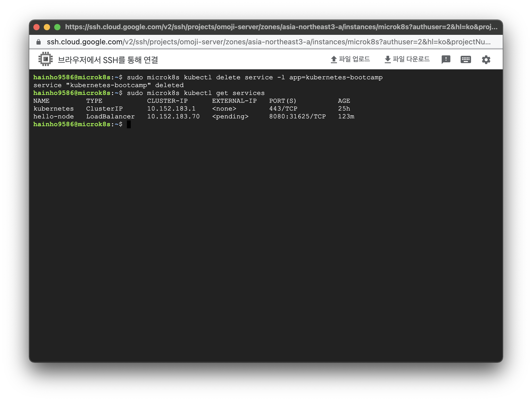The height and width of the screenshot is (401, 532).
Task: Click the window title bar URL text
Action: [281, 27]
